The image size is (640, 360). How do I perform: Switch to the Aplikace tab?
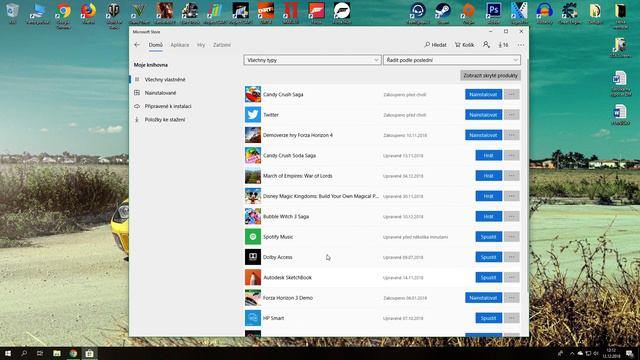coord(180,45)
